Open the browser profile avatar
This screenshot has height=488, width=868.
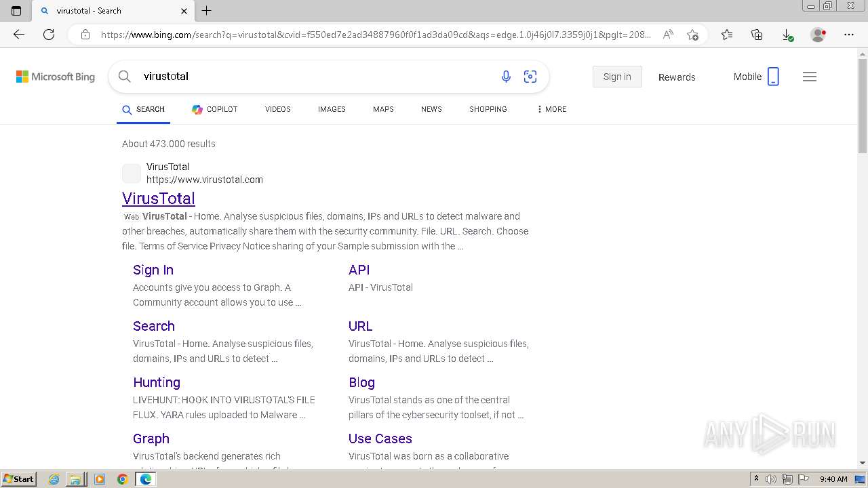pyautogui.click(x=818, y=35)
